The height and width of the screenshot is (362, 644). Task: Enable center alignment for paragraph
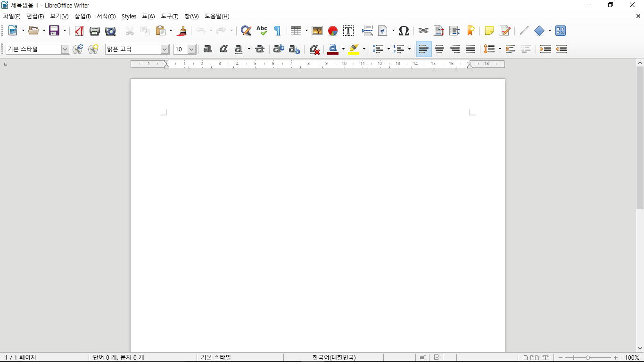(x=439, y=49)
